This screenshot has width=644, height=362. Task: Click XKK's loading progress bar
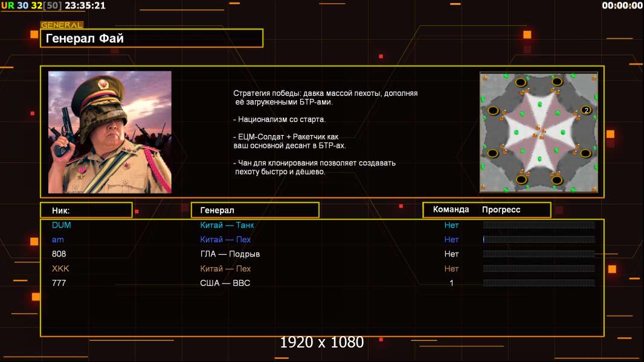539,268
